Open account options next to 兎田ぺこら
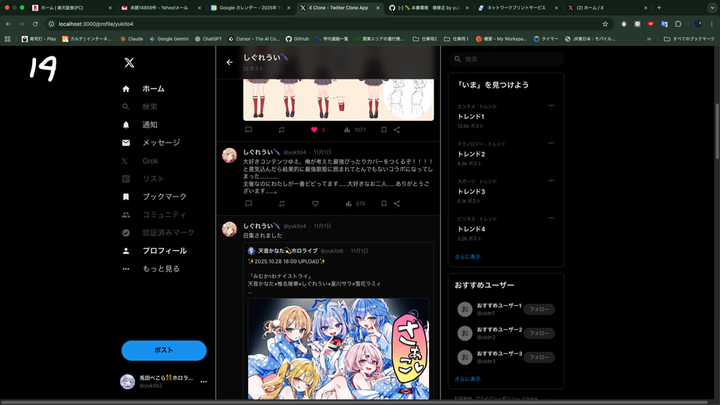 [203, 382]
